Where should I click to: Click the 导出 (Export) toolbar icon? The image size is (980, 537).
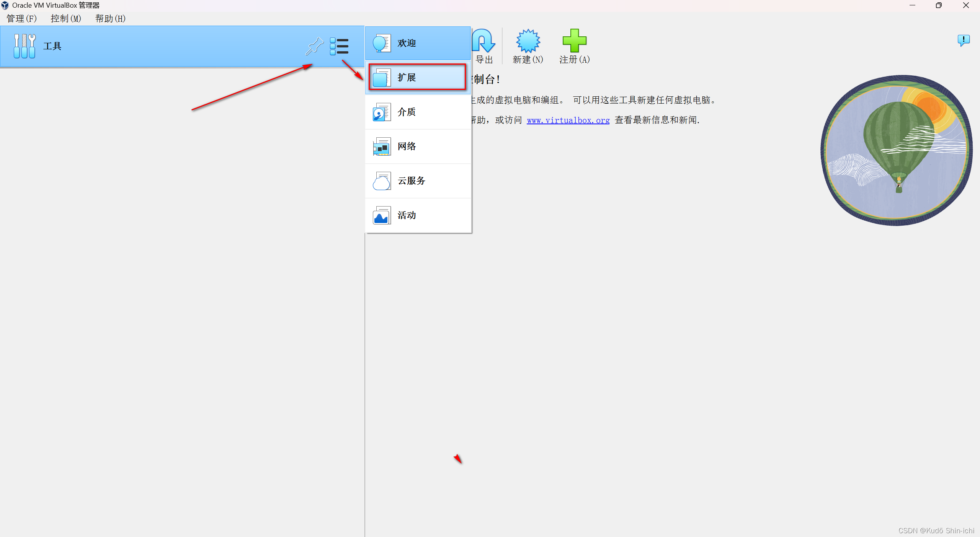pyautogui.click(x=483, y=46)
